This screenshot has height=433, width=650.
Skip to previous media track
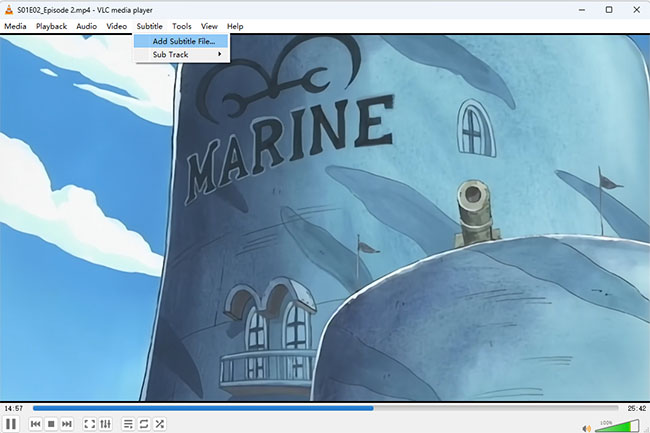36,424
